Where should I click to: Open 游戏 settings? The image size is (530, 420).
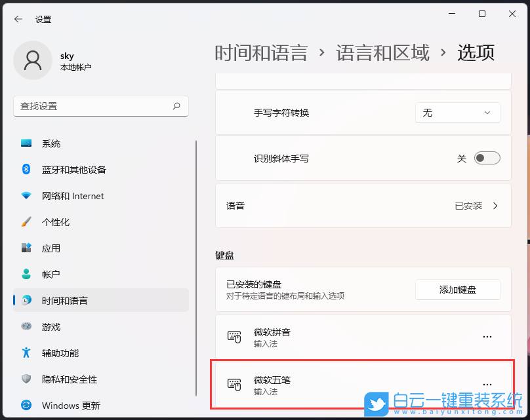coord(49,327)
